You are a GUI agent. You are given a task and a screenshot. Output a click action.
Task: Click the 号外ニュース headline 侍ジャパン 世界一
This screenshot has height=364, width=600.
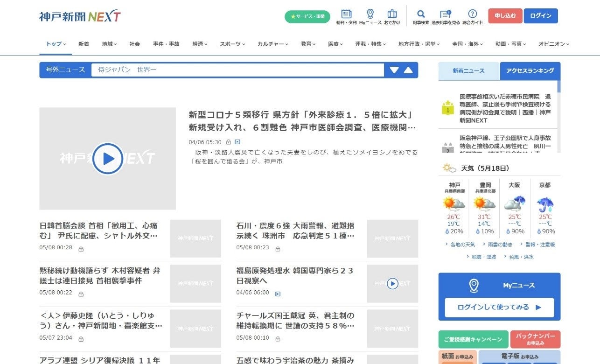[127, 70]
